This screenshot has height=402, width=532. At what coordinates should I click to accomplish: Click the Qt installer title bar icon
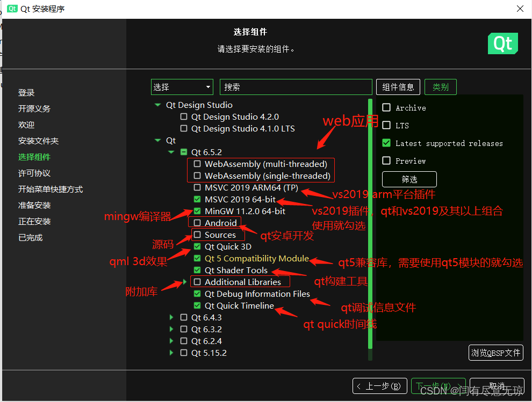point(12,9)
